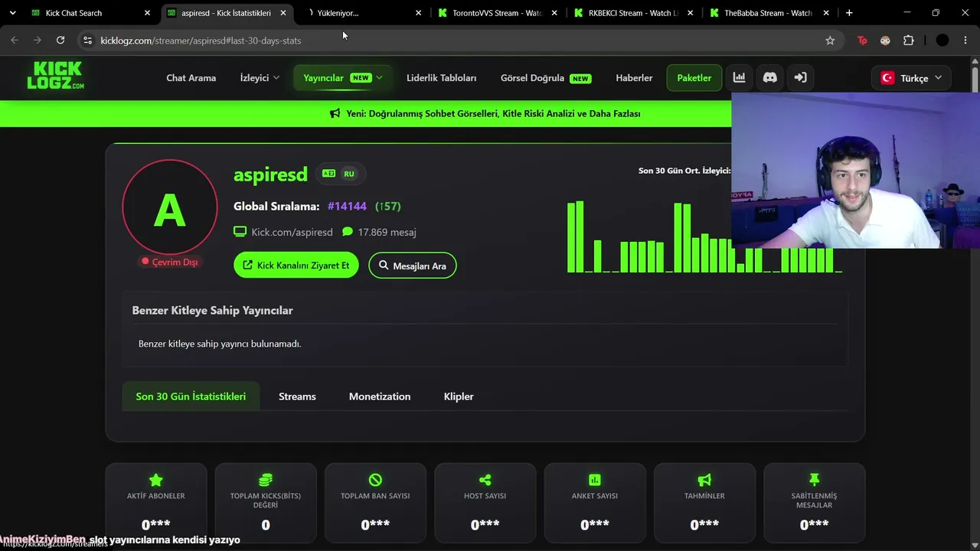Click the translation badge beside aspiresd
This screenshot has height=551, width=980.
pos(328,174)
